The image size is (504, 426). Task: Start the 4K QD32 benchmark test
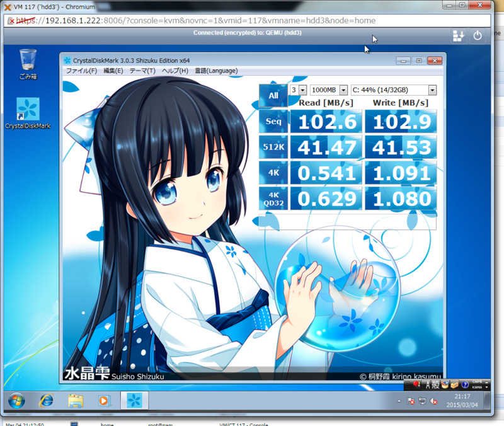pos(273,199)
